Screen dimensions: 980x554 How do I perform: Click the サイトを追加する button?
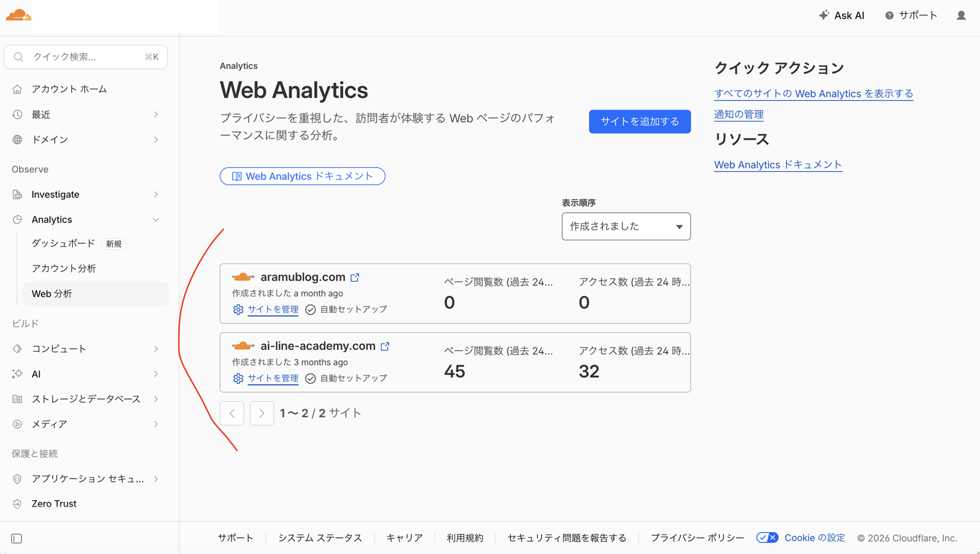[639, 121]
